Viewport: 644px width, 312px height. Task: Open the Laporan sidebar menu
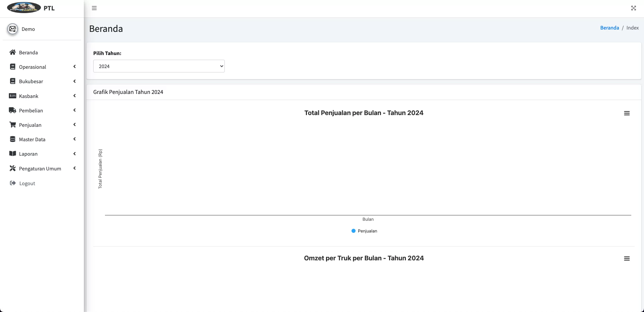tap(42, 154)
